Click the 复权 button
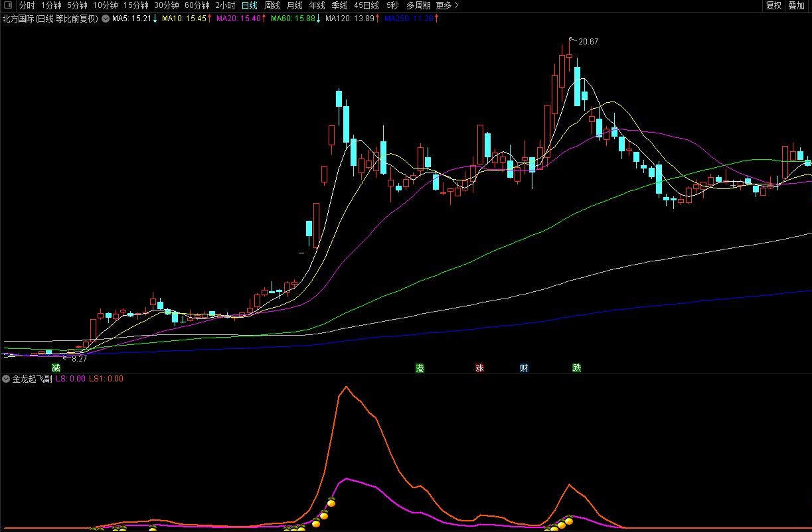 (773, 5)
